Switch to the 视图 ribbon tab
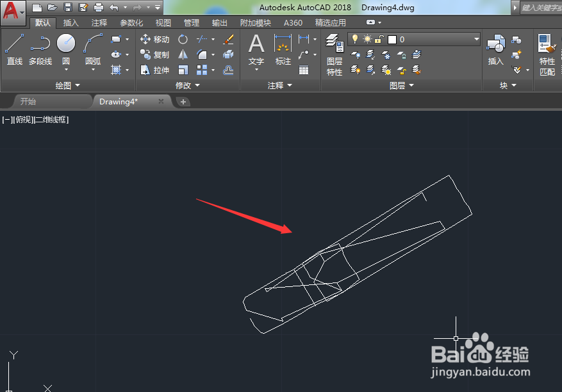The width and height of the screenshot is (562, 392). click(x=163, y=23)
